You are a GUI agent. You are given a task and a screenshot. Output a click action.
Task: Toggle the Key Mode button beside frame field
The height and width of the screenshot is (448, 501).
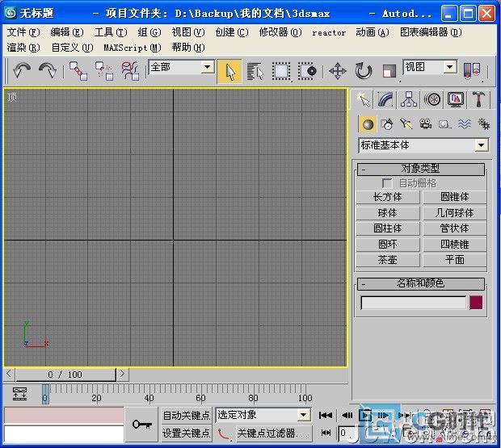click(x=326, y=433)
